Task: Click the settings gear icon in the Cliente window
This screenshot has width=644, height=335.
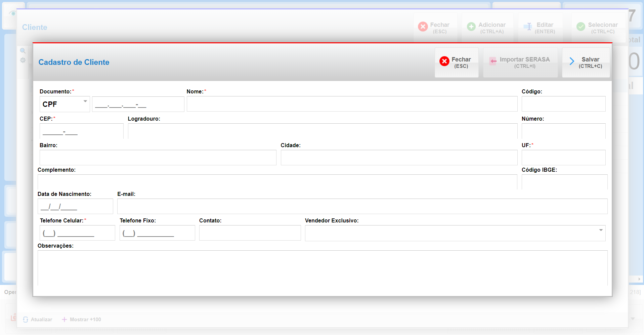Action: click(23, 60)
